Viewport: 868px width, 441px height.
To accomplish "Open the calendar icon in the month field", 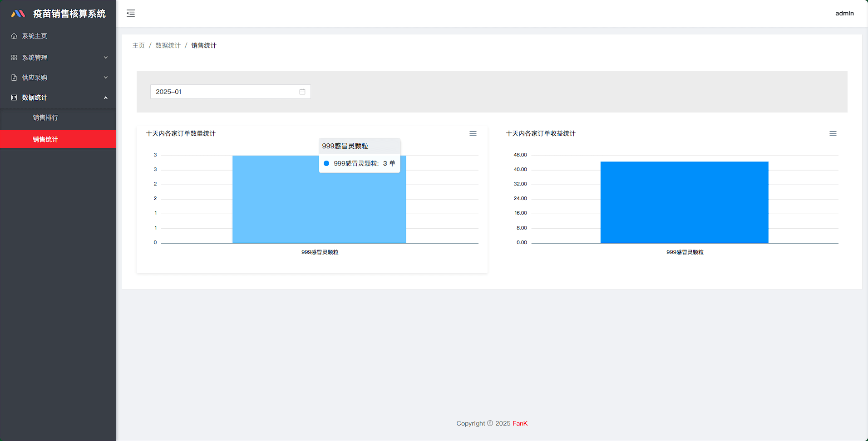I will [x=302, y=92].
